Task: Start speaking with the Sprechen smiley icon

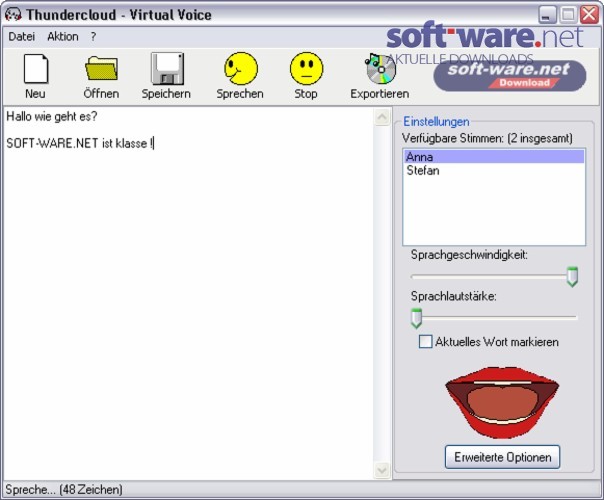Action: 241,69
